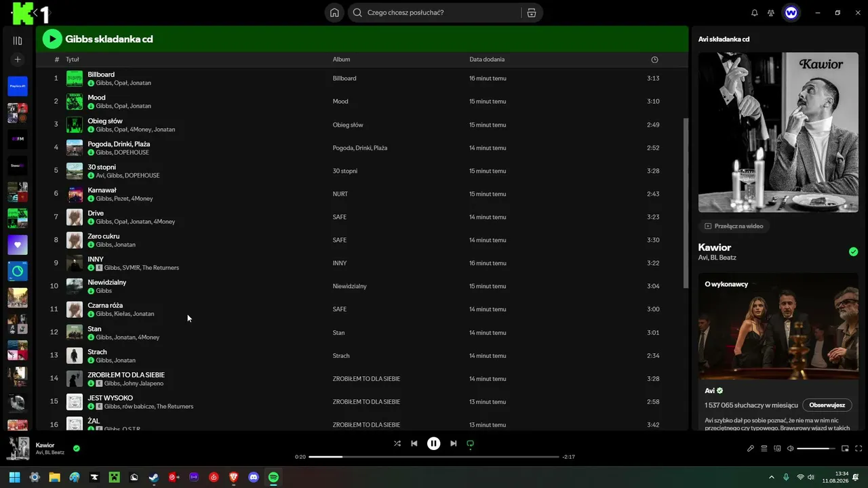Open File Explorer from the taskbar
The image size is (868, 488).
pos(55,477)
